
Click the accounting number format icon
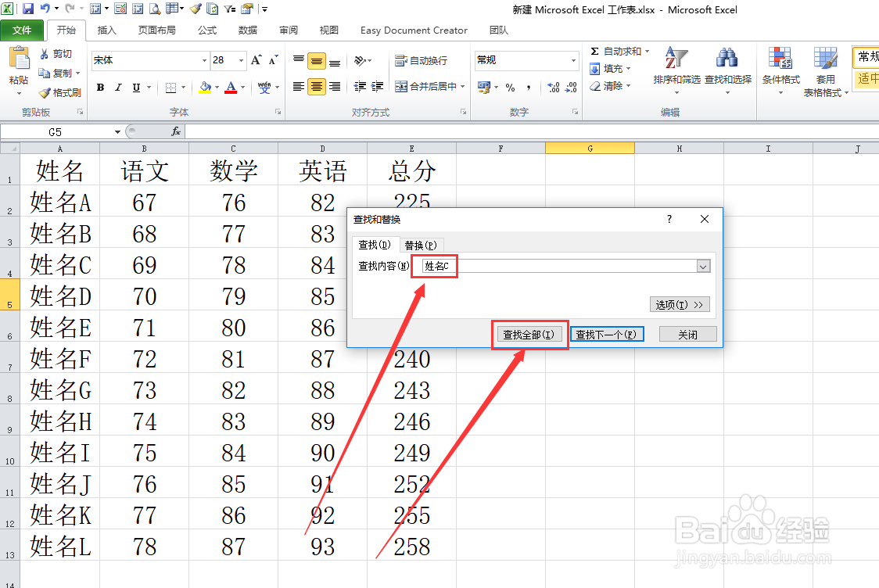(484, 87)
